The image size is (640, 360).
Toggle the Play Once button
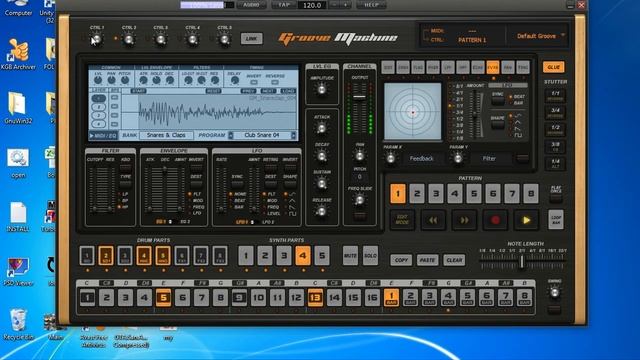coord(556,199)
